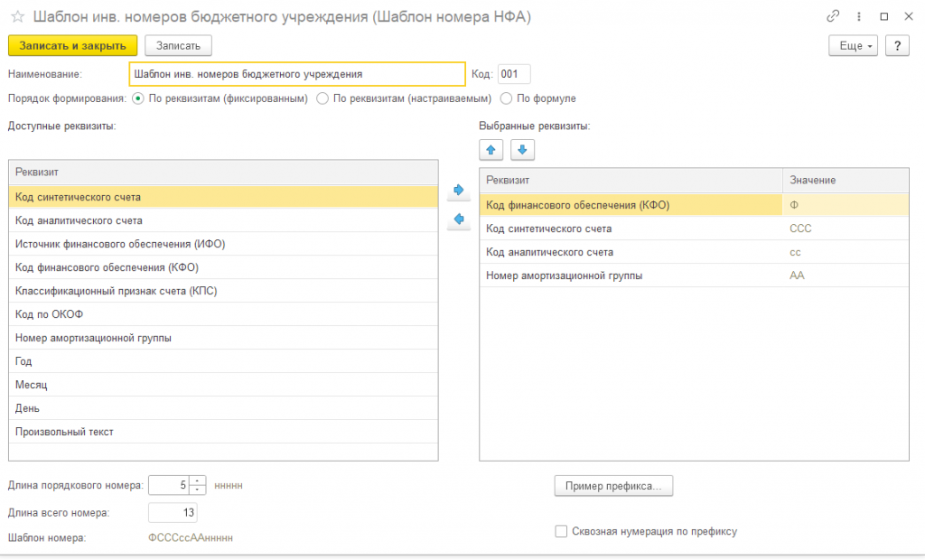Increase ordinal number length with stepper up
The height and width of the screenshot is (560, 925).
(198, 481)
